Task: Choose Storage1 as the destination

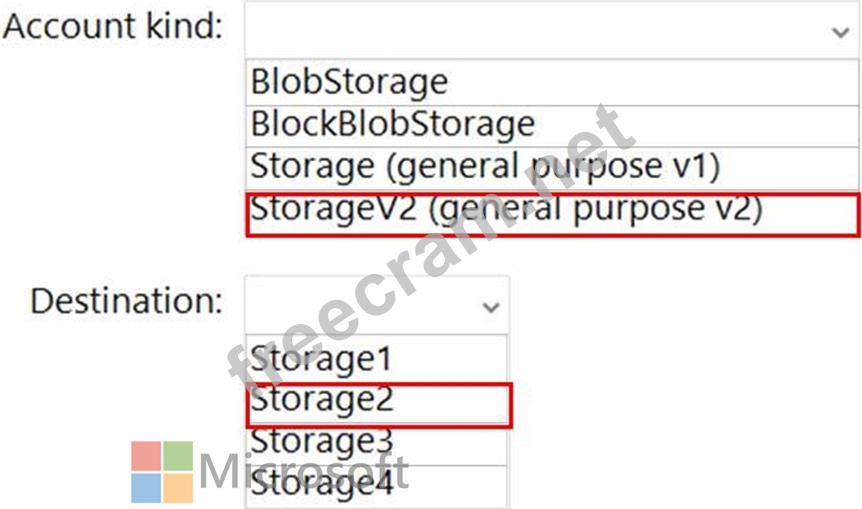Action: (321, 357)
